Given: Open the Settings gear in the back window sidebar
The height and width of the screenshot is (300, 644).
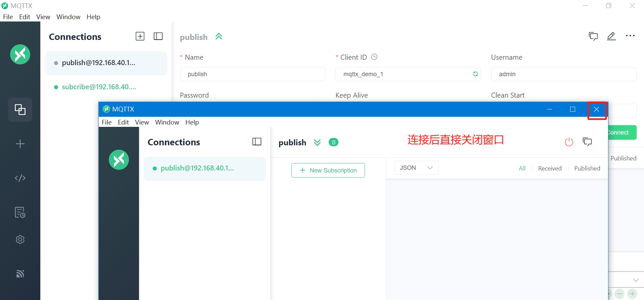Looking at the screenshot, I should 20,240.
